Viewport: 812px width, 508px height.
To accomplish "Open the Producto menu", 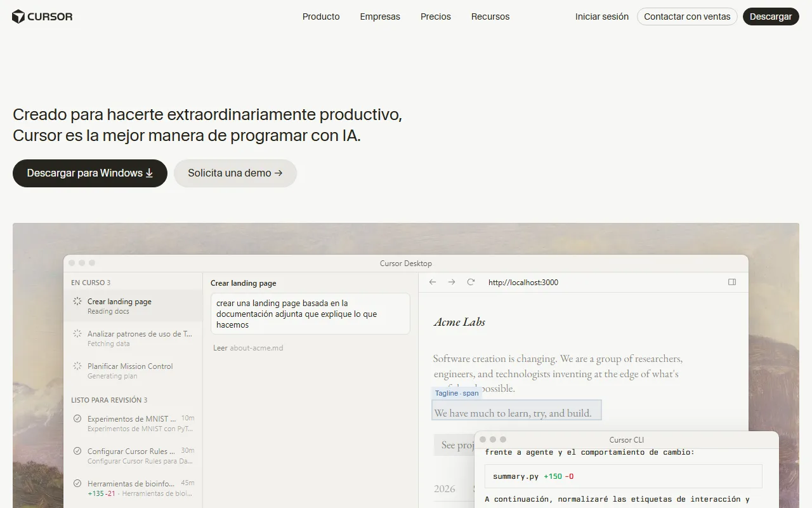I will pyautogui.click(x=321, y=17).
